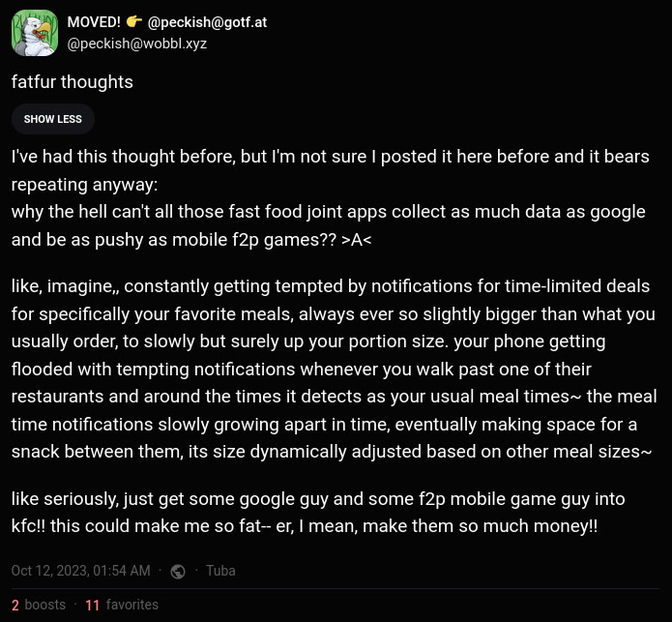
Task: Click the SHOW LESS button
Action: click(53, 119)
